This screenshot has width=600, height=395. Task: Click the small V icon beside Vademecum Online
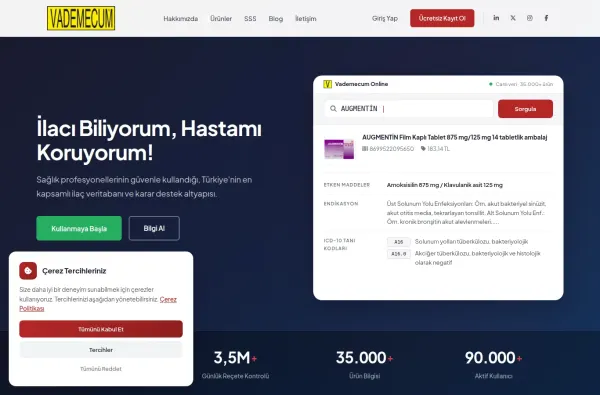click(328, 84)
